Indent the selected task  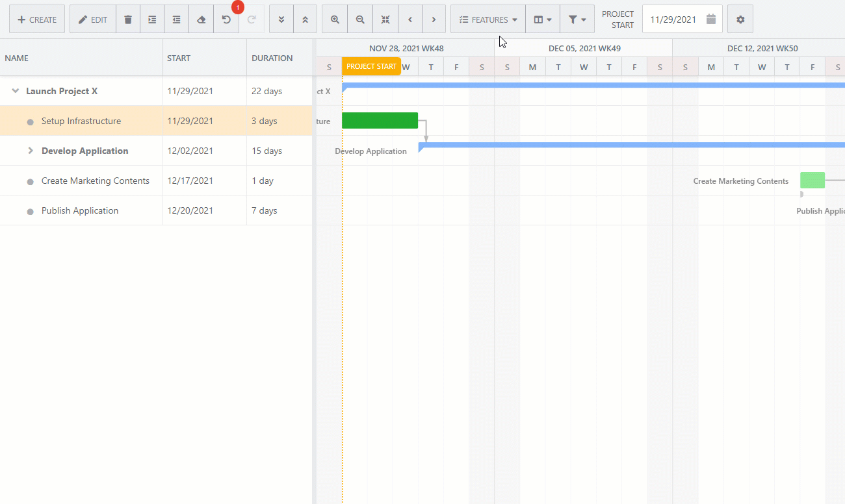pos(152,19)
